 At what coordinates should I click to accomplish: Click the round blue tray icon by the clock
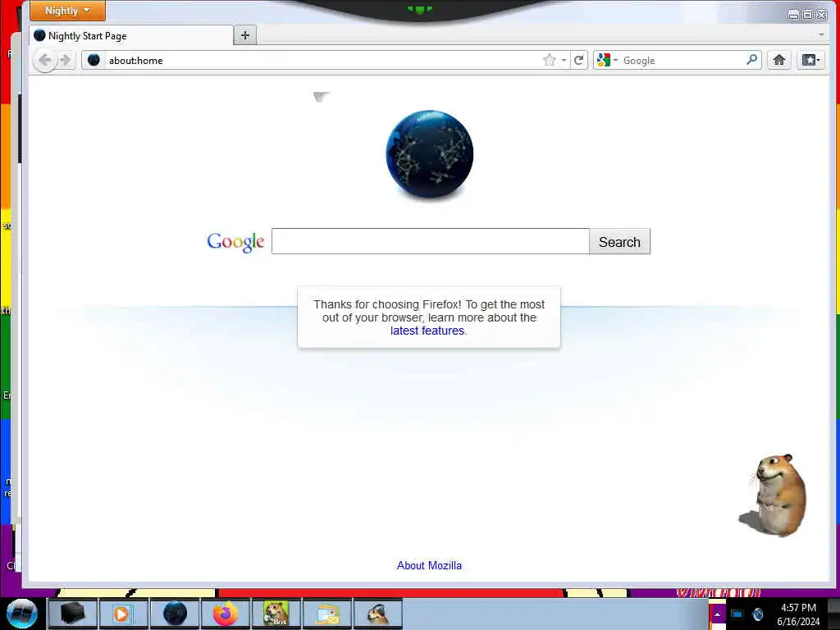pyautogui.click(x=757, y=614)
